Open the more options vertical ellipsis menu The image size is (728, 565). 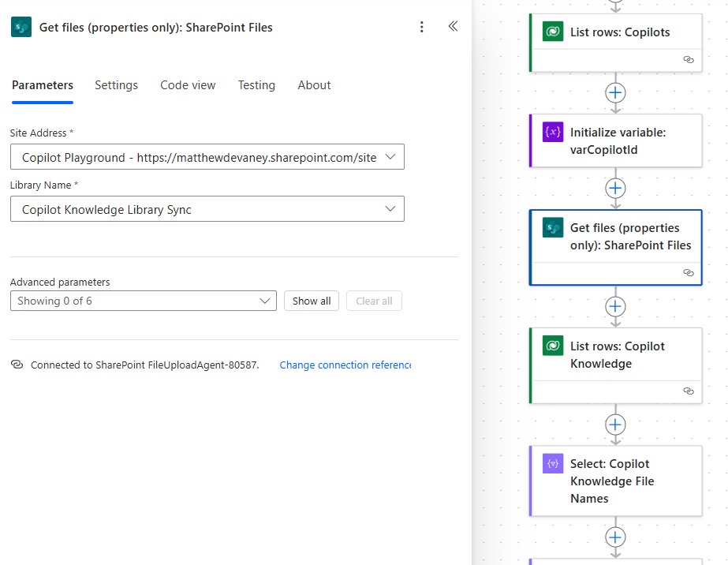coord(421,27)
